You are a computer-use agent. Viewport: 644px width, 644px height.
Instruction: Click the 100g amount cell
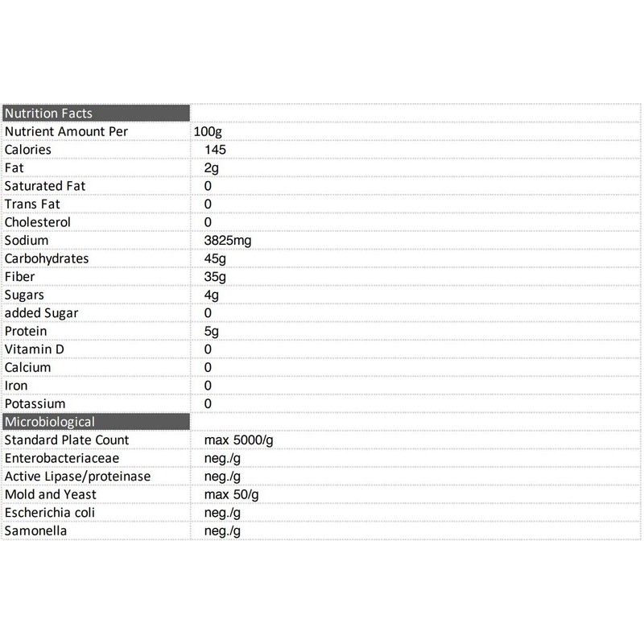click(208, 131)
